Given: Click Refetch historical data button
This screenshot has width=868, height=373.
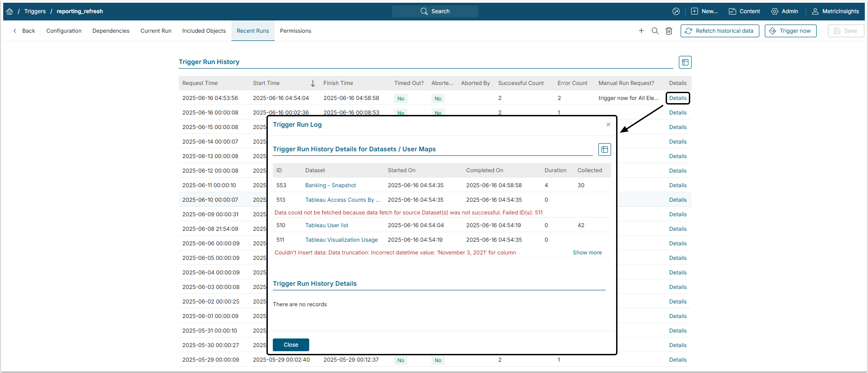Looking at the screenshot, I should pos(719,31).
